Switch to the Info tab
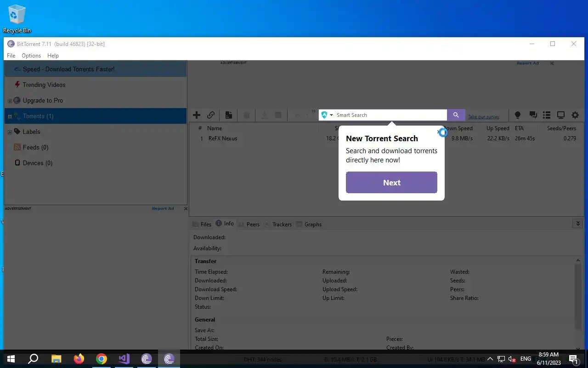This screenshot has width=588, height=368. click(225, 224)
